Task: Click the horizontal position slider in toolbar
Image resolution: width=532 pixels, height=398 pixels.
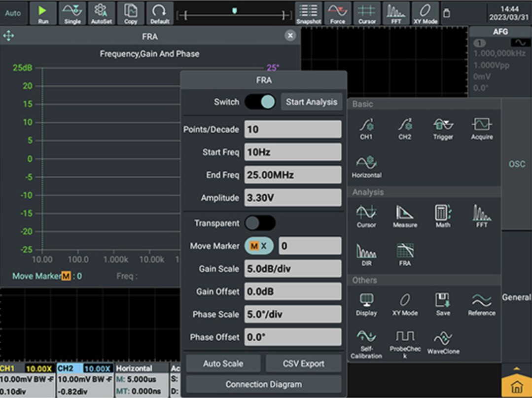Action: point(235,14)
